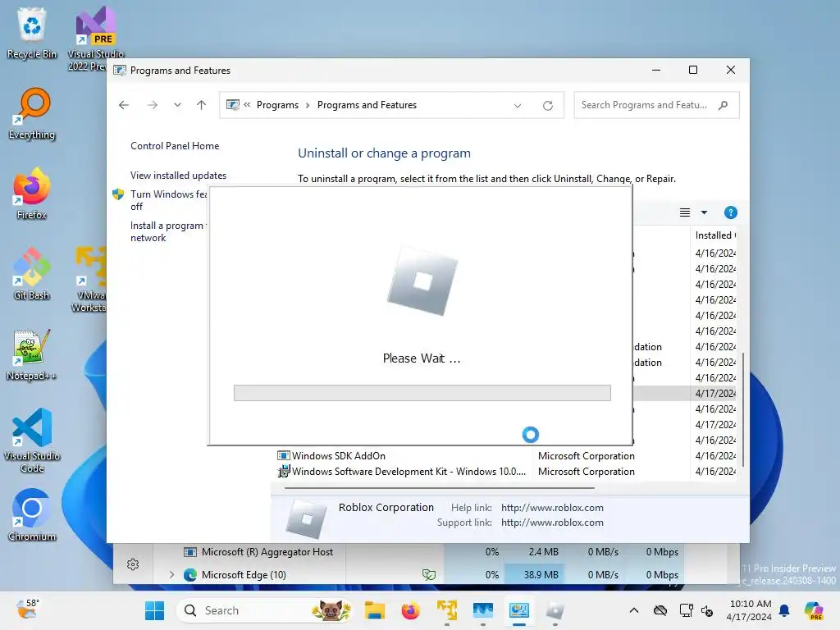Click the Roblox uninstall progress bar
The height and width of the screenshot is (630, 840).
(x=422, y=393)
